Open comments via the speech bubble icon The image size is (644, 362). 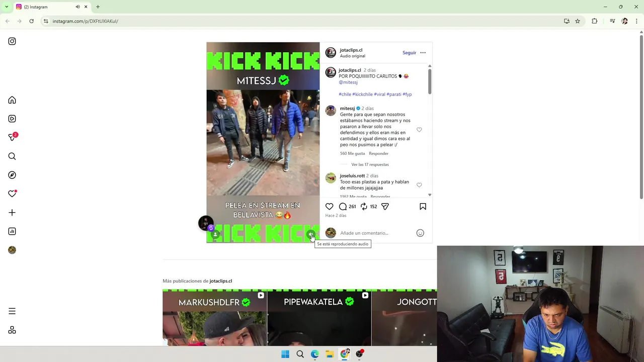coord(343,207)
